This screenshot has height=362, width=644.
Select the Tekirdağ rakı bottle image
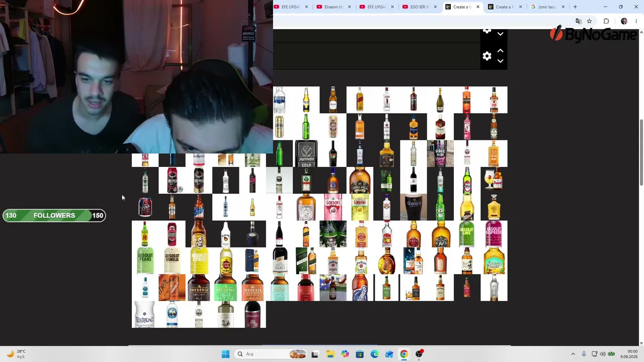click(145, 315)
